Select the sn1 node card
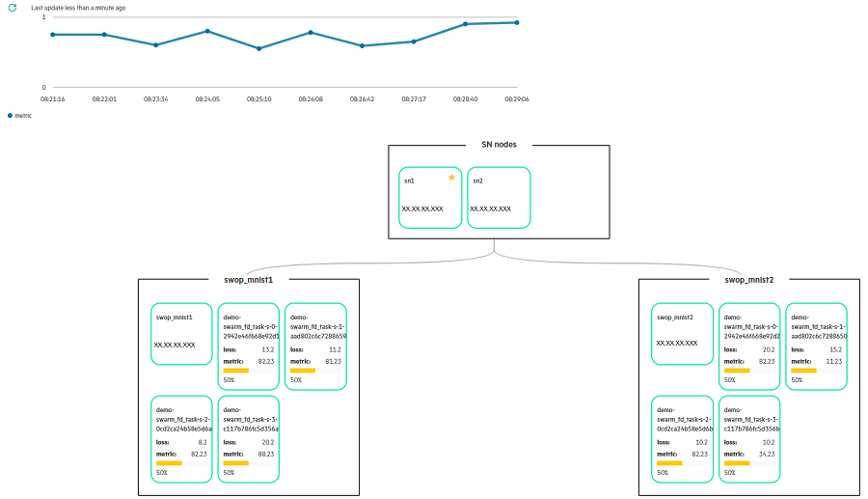868x499 pixels. click(x=430, y=198)
